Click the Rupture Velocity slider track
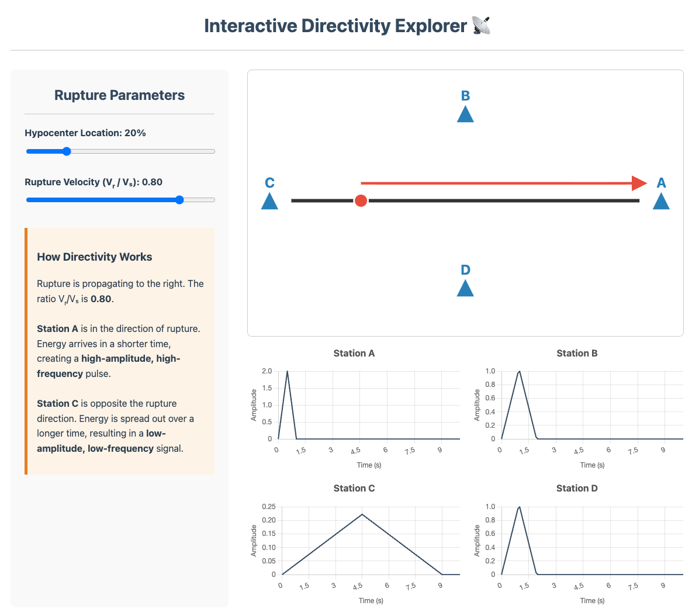The image size is (699, 616). click(105, 199)
